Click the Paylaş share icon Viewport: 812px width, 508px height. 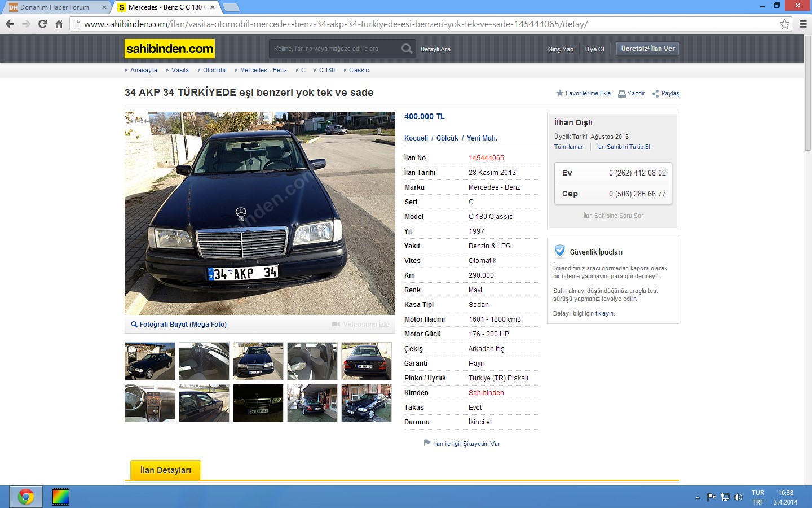coord(655,94)
